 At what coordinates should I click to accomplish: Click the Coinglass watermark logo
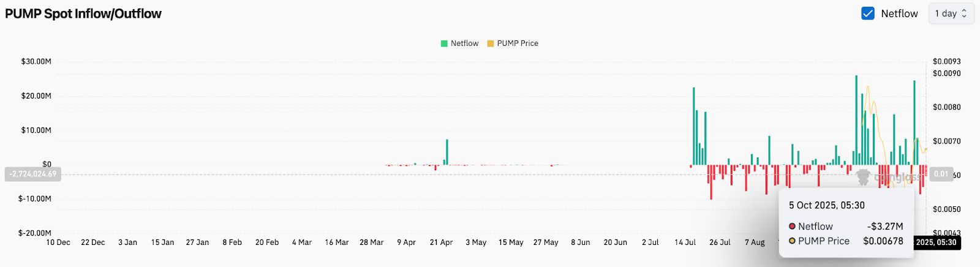tap(864, 177)
